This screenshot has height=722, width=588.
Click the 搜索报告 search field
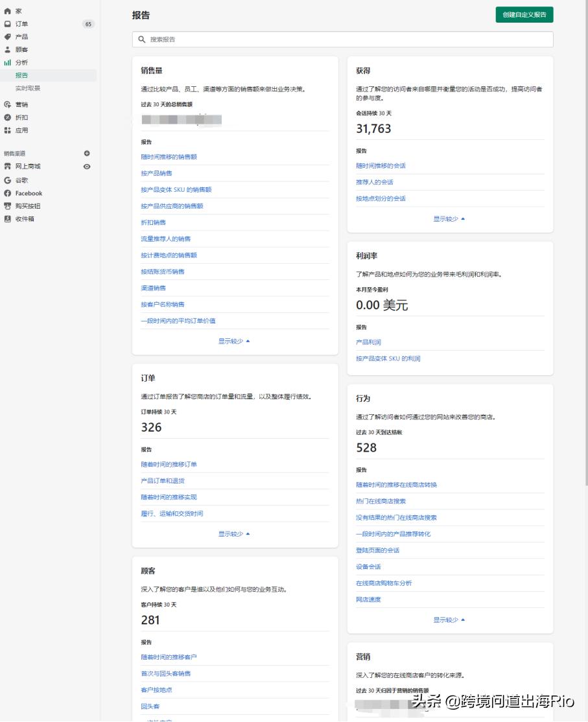344,40
